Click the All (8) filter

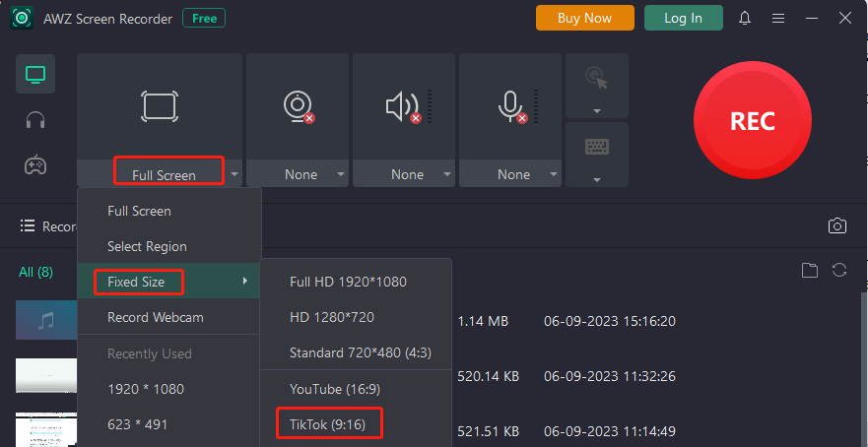(x=36, y=272)
